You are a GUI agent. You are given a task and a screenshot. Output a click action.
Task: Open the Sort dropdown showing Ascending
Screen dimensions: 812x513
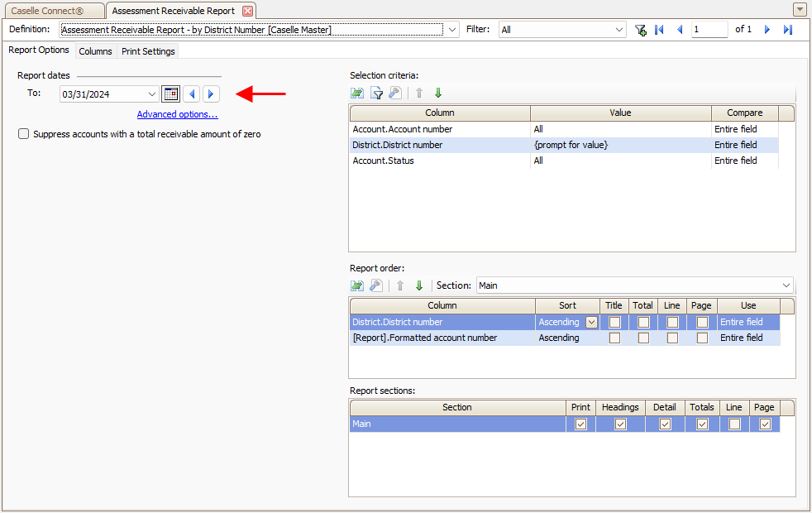click(590, 322)
